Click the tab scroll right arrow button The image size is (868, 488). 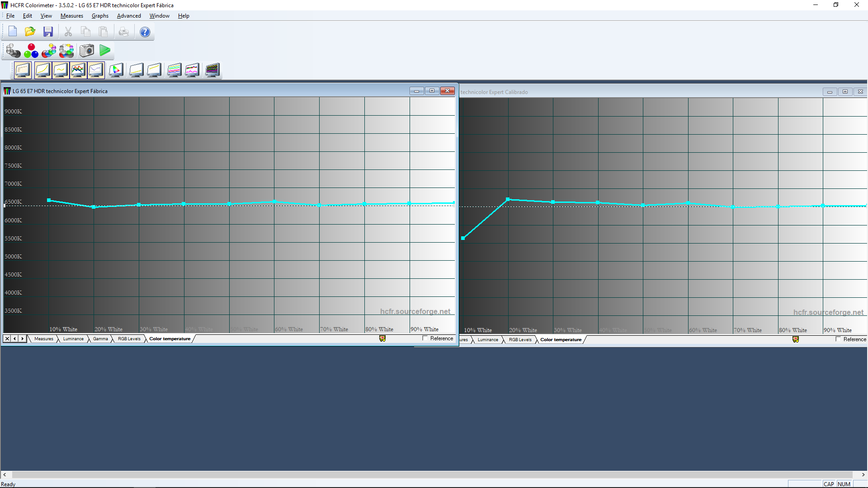[23, 339]
